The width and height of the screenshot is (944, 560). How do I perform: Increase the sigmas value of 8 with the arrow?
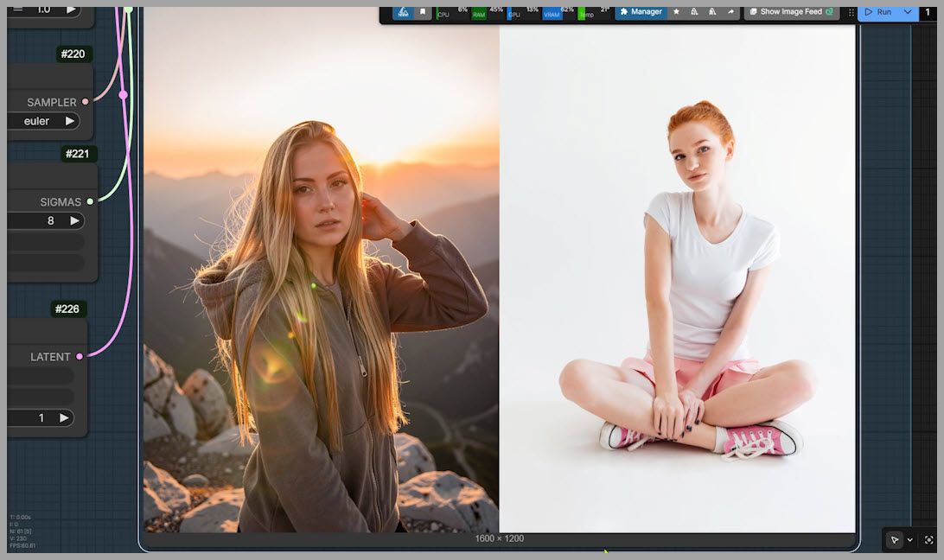tap(74, 220)
